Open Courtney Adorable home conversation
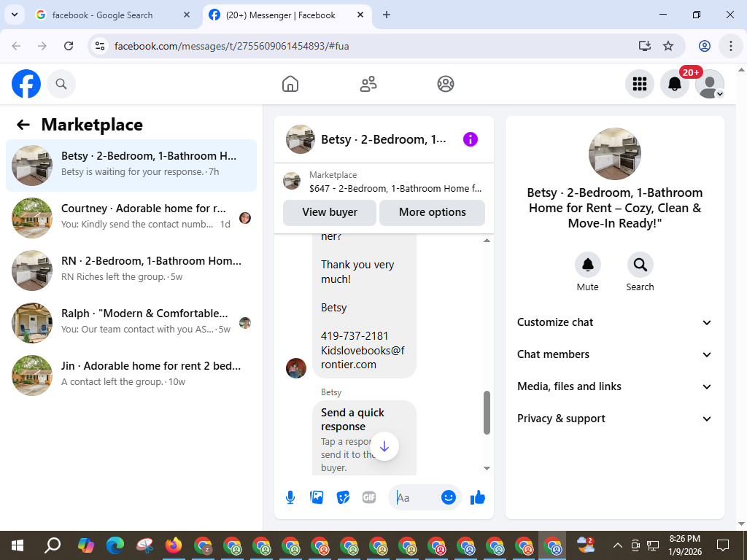Image resolution: width=747 pixels, height=560 pixels. pyautogui.click(x=131, y=217)
